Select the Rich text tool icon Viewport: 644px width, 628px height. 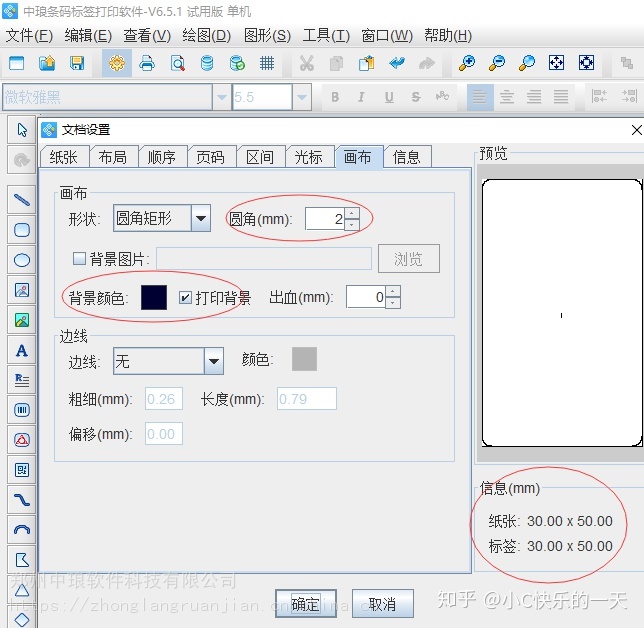(x=22, y=380)
